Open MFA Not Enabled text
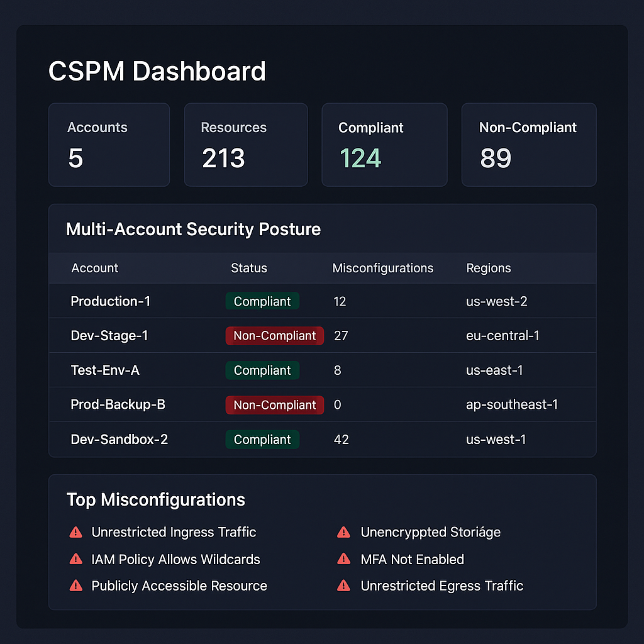This screenshot has width=644, height=644. (x=413, y=559)
